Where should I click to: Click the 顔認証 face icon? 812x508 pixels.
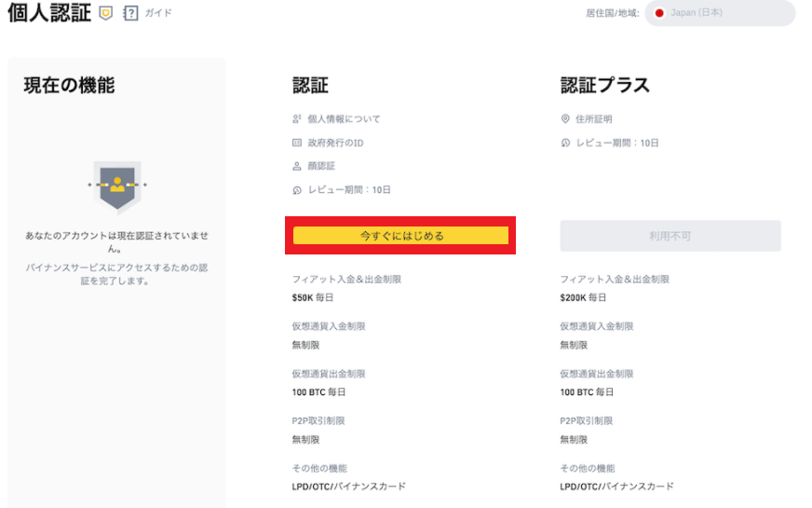297,166
